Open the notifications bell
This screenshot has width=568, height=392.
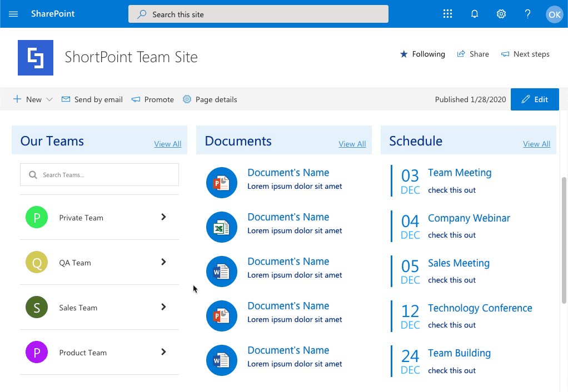475,14
